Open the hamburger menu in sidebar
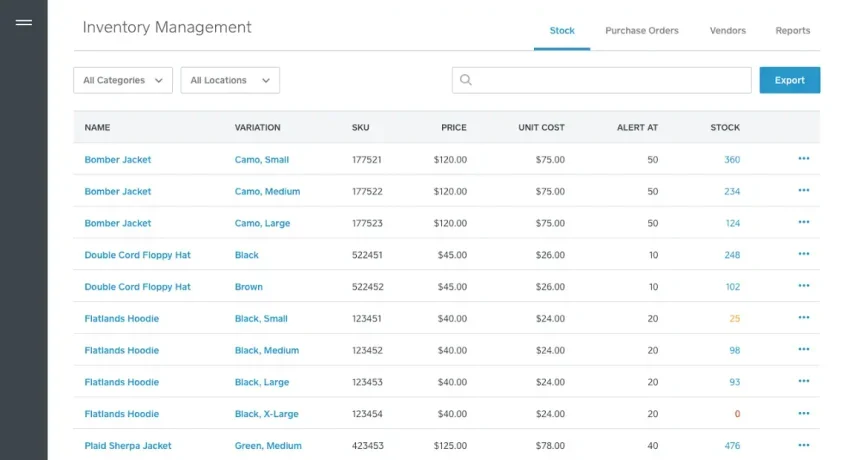 [x=24, y=23]
